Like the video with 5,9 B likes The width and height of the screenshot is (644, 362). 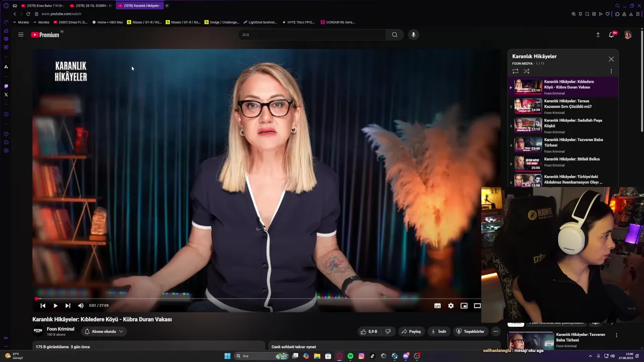click(x=369, y=331)
